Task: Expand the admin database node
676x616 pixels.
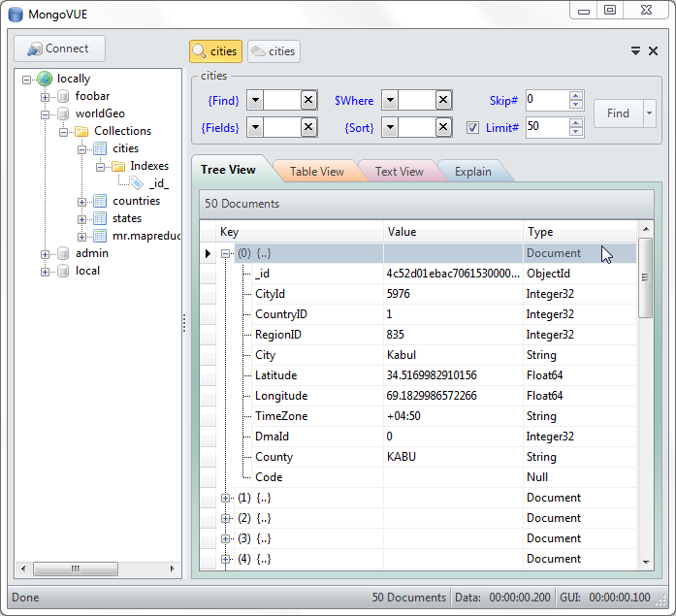Action: [x=45, y=254]
